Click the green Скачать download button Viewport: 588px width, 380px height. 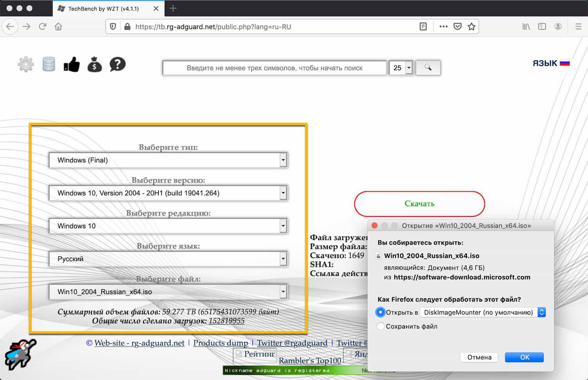(x=419, y=204)
